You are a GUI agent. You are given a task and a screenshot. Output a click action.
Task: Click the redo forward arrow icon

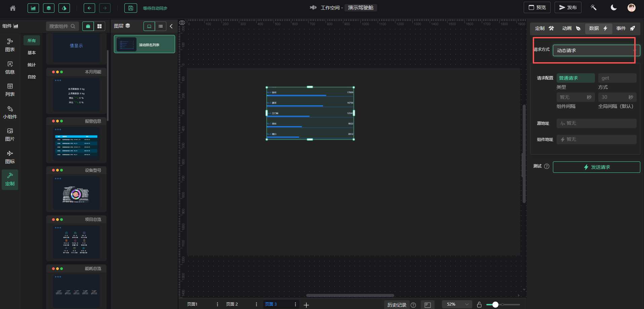click(x=105, y=8)
